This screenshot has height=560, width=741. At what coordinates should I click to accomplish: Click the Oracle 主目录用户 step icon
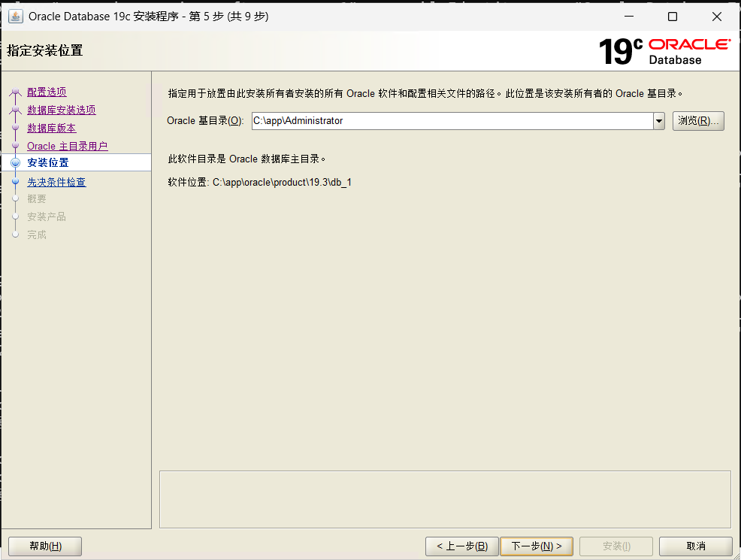click(16, 145)
